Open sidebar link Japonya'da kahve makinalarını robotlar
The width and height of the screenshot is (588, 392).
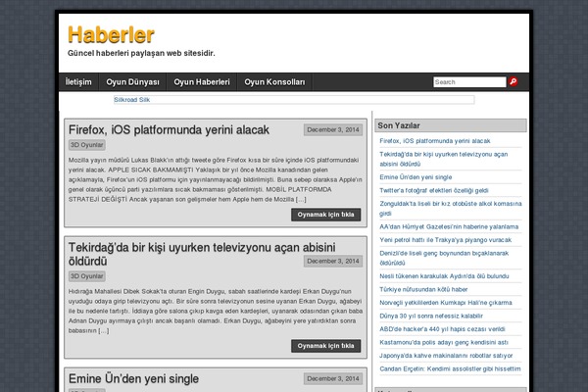446,355
